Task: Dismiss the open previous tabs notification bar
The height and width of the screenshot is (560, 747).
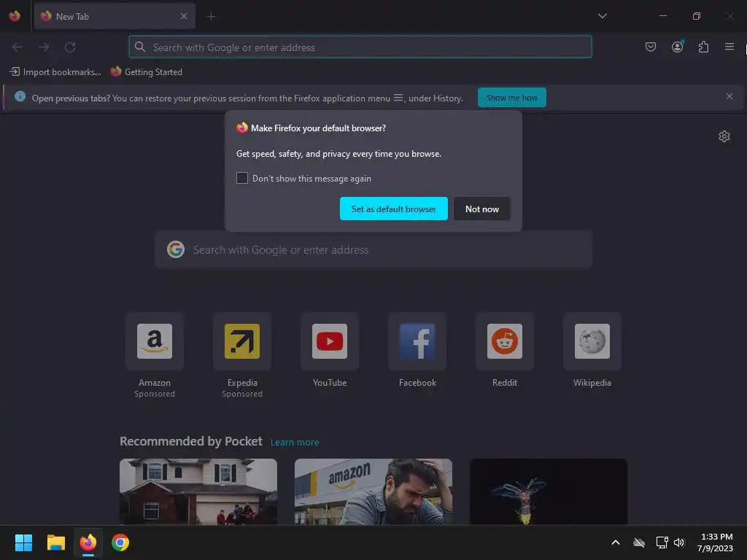Action: (x=729, y=96)
